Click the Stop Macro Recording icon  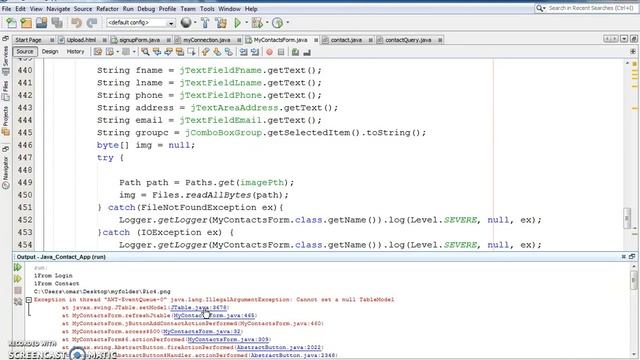point(281,52)
